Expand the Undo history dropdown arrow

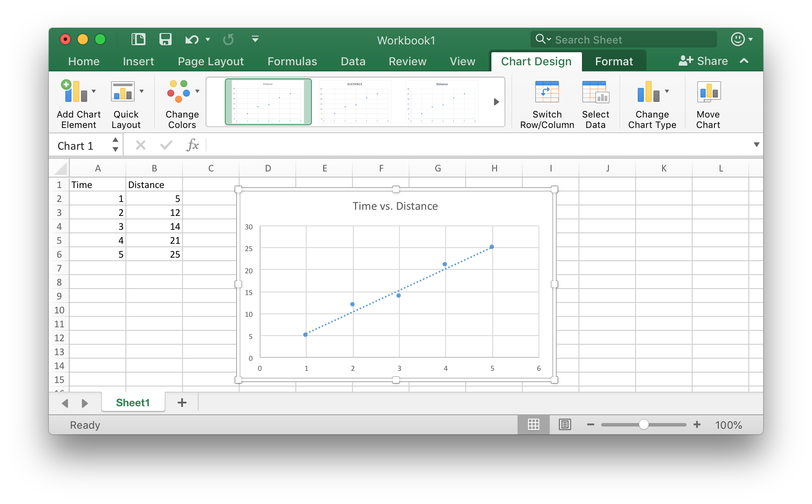coord(208,40)
